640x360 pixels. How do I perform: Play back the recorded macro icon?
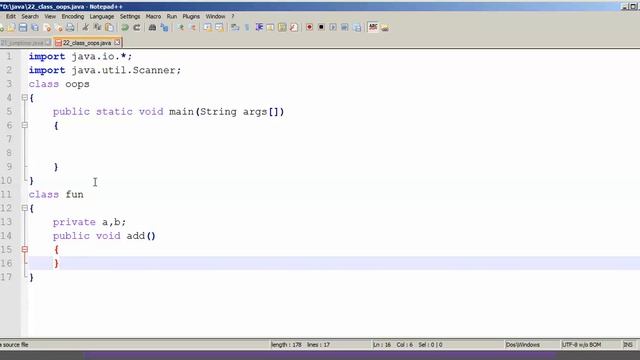click(333, 27)
